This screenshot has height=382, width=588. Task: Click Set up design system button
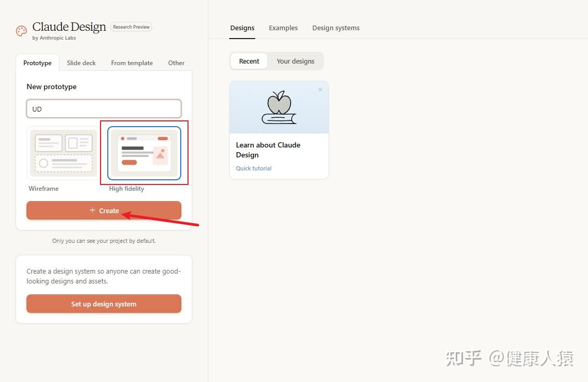click(x=104, y=304)
